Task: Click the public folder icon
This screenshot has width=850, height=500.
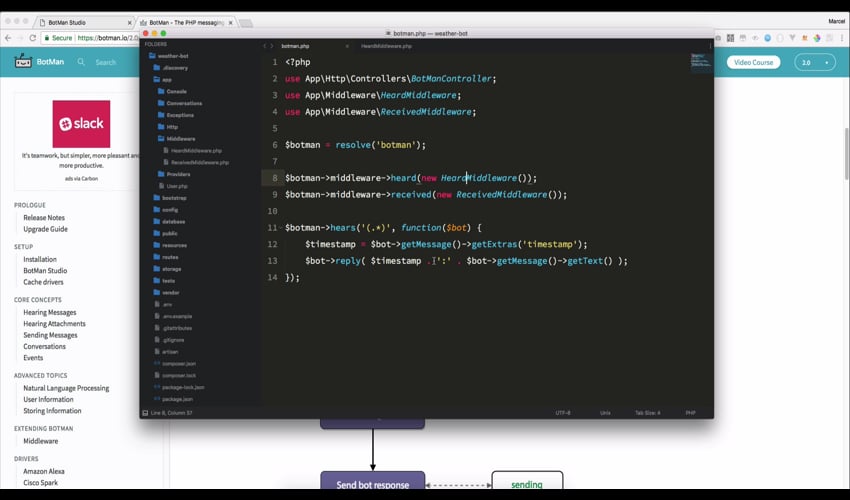Action: 157,233
